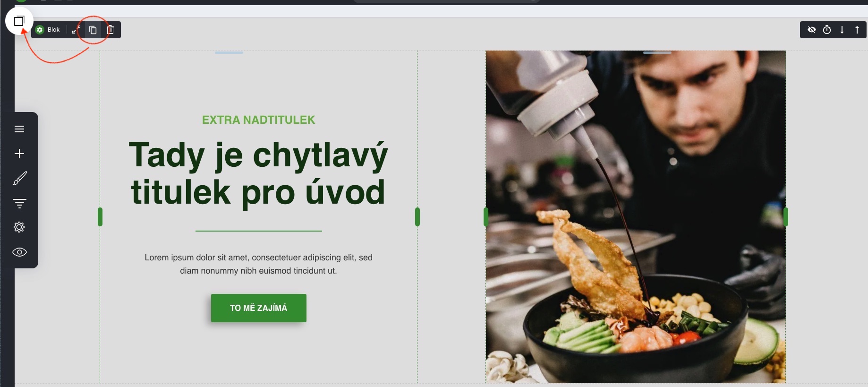
Task: Click the green handle on image right edge
Action: coord(786,217)
